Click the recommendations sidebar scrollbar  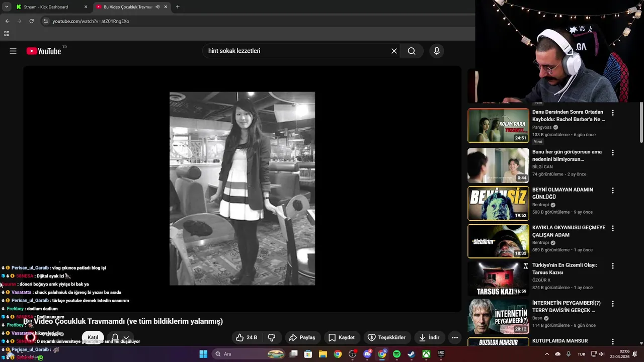[x=641, y=123]
